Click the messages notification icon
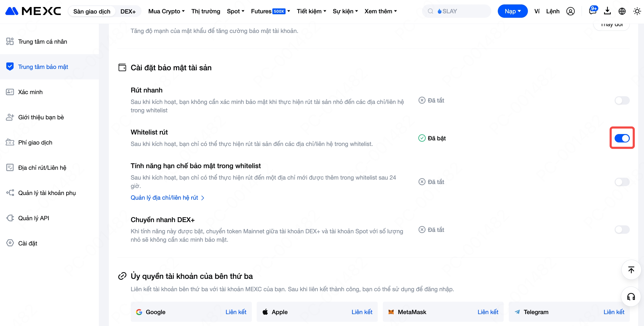 coord(592,11)
